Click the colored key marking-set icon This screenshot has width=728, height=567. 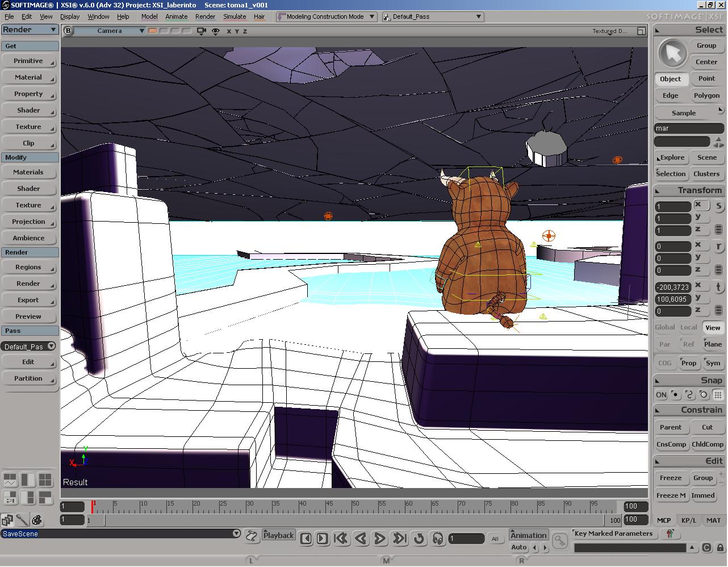pos(670,533)
